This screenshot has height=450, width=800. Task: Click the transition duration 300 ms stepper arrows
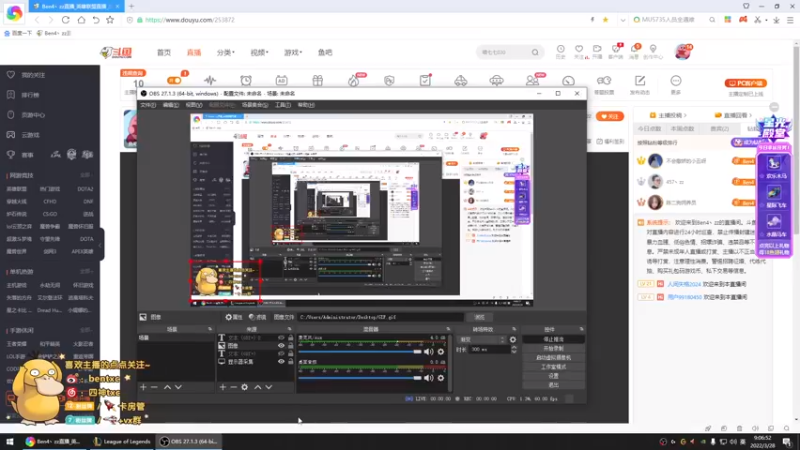pos(514,349)
